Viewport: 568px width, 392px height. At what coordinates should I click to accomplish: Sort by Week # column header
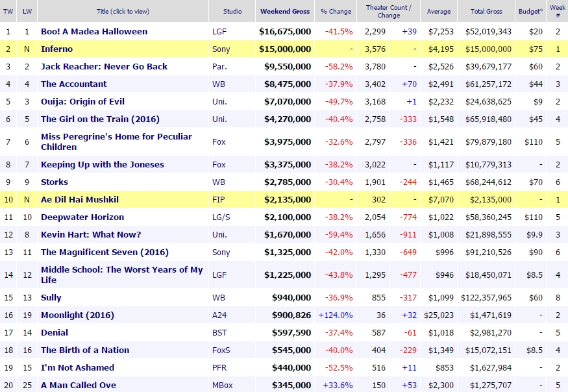tap(558, 11)
